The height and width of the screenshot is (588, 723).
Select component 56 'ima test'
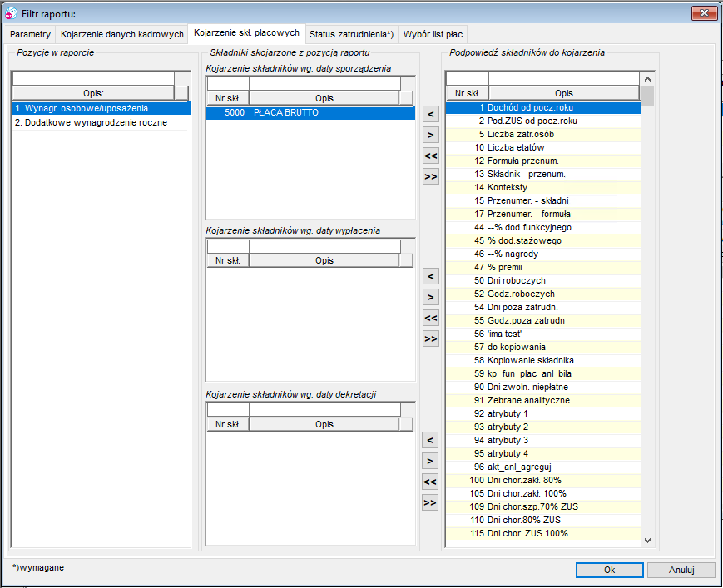pyautogui.click(x=543, y=334)
